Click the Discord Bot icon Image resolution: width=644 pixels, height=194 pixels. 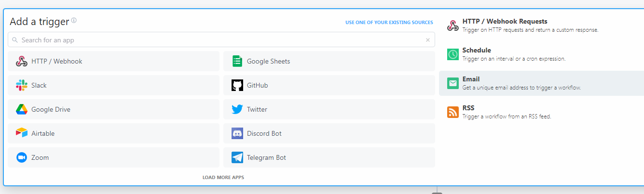(x=237, y=133)
